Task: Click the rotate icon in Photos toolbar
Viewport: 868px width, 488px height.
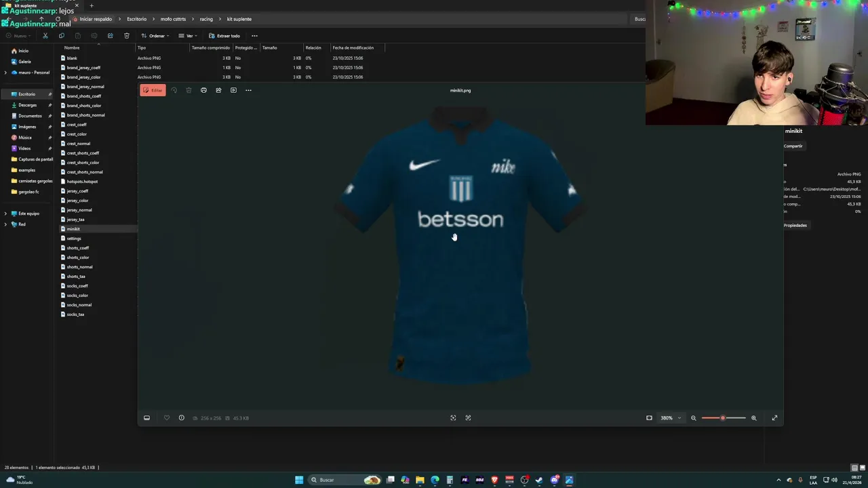Action: point(174,90)
